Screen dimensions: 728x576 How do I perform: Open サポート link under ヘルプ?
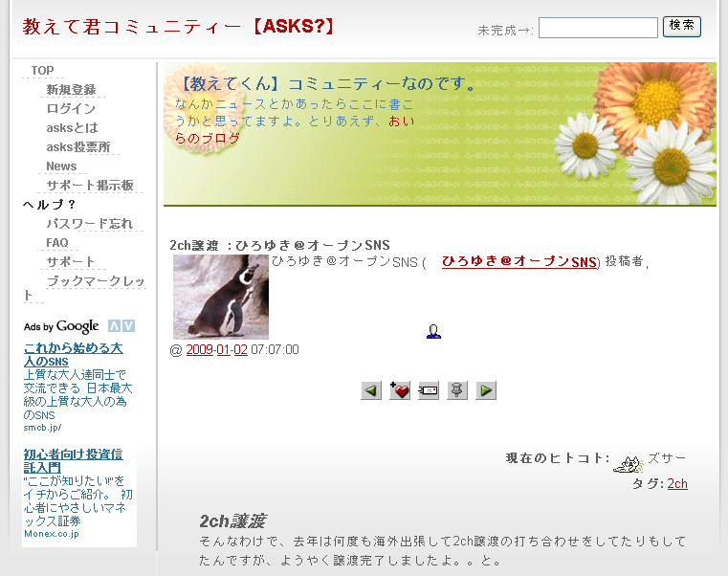coord(71,262)
